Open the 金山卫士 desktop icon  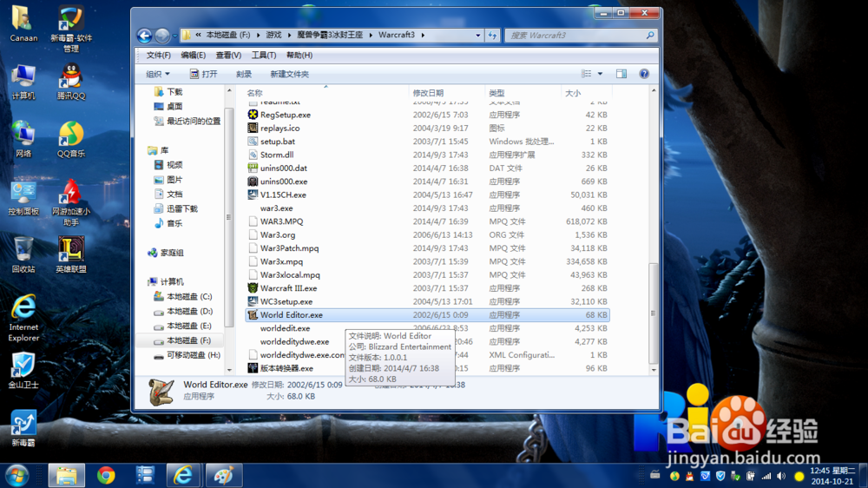pos(23,370)
